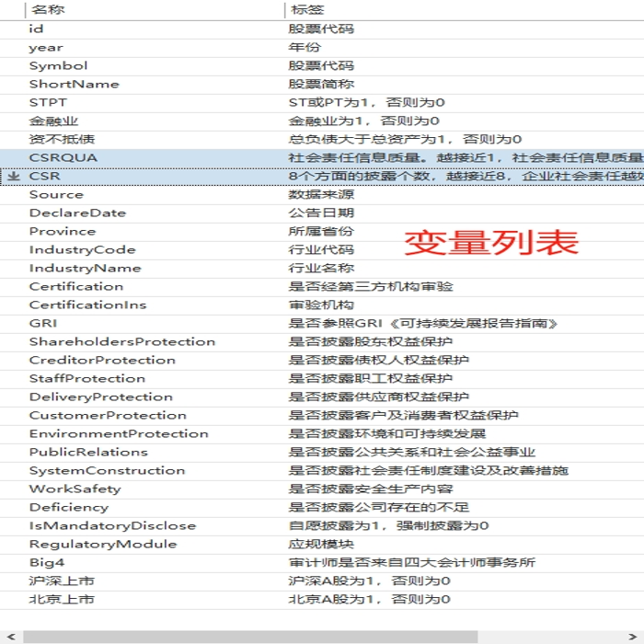Screen dimensions: 644x644
Task: Select the ShareholdersProtection variable
Action: click(122, 341)
